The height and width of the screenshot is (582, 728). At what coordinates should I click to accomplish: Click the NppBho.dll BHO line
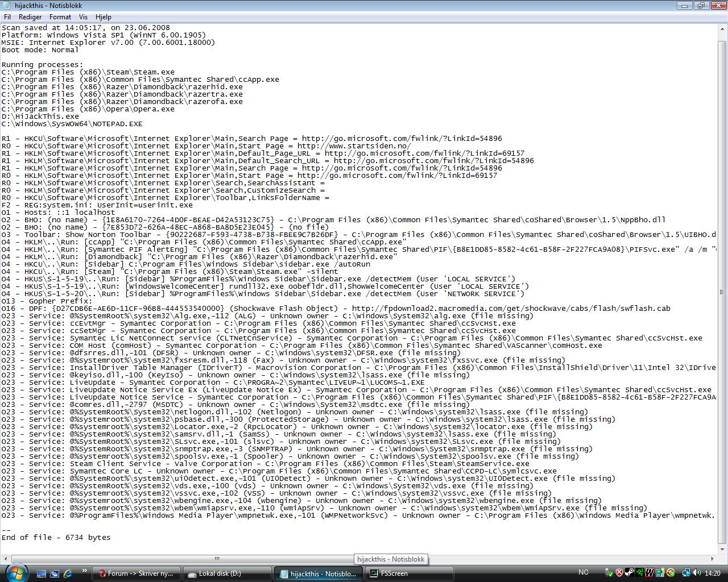(x=333, y=219)
